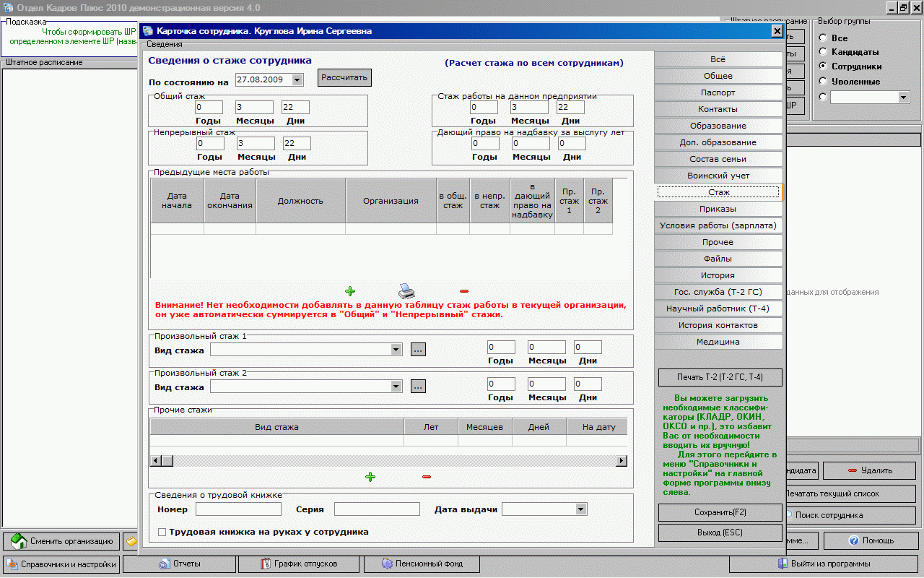Screen dimensions: 924x578
Task: Open Справочники и настройки in main window
Action: tap(61, 564)
